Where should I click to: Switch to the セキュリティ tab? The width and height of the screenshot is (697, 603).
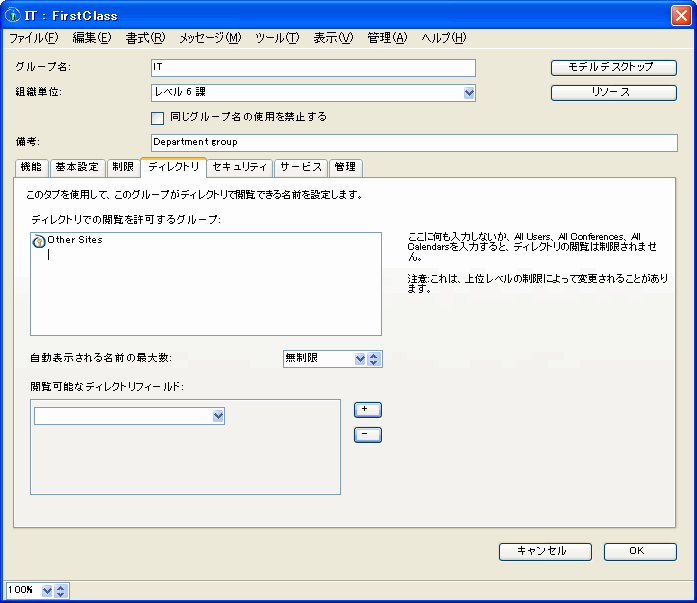coord(240,167)
